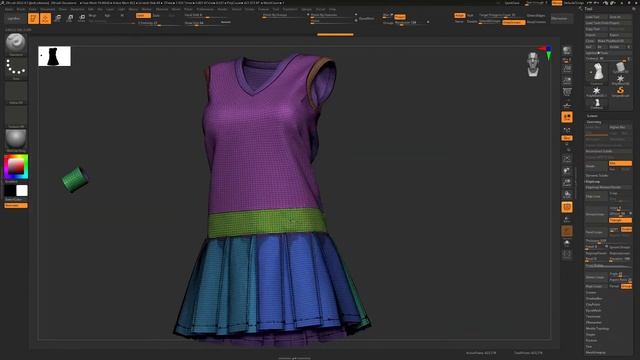Expand the DynaMesh subsection in Geometry
The image size is (640, 360).
point(593,311)
